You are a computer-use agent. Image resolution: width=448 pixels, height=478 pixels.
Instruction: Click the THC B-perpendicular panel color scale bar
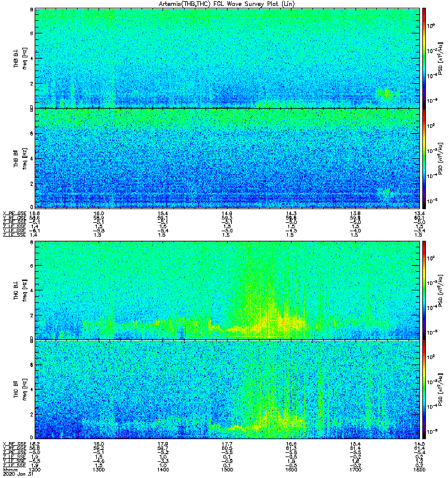(x=424, y=290)
